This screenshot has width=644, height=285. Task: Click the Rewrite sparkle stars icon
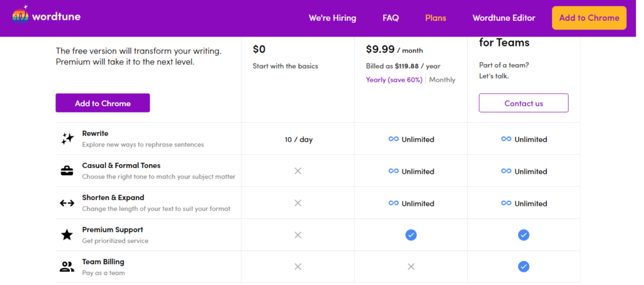[67, 139]
